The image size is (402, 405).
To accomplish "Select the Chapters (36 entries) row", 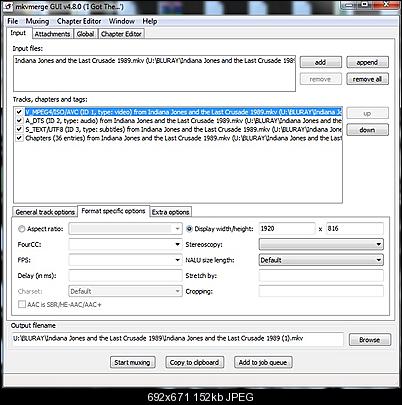I will (183, 138).
